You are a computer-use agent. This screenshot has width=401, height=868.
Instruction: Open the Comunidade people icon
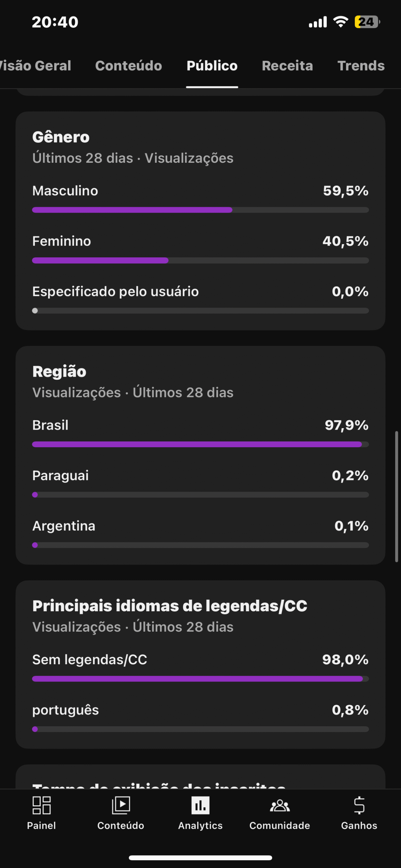coord(280,806)
